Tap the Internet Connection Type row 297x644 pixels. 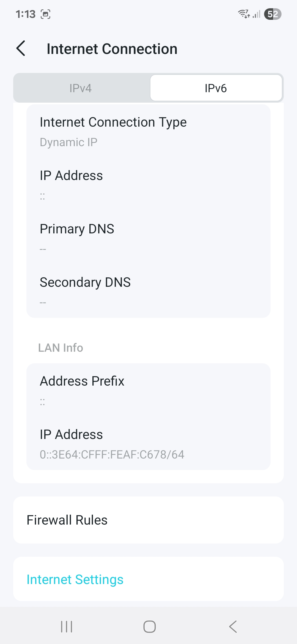coord(113,122)
